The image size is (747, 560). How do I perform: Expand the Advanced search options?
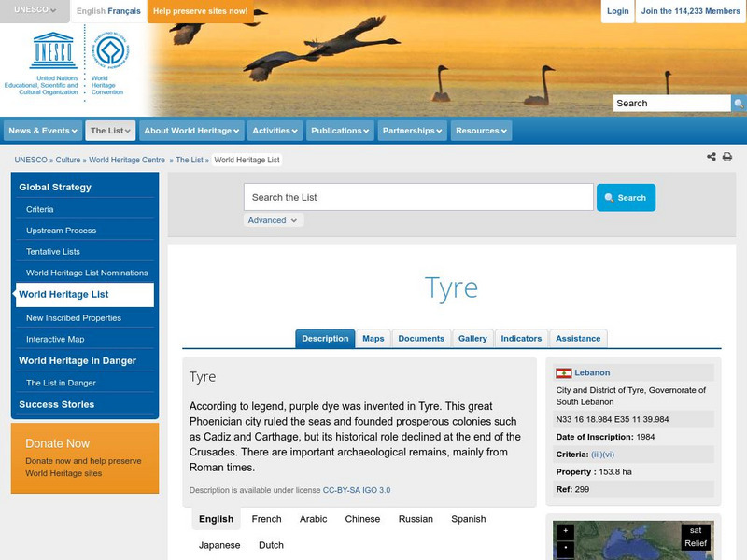(273, 220)
